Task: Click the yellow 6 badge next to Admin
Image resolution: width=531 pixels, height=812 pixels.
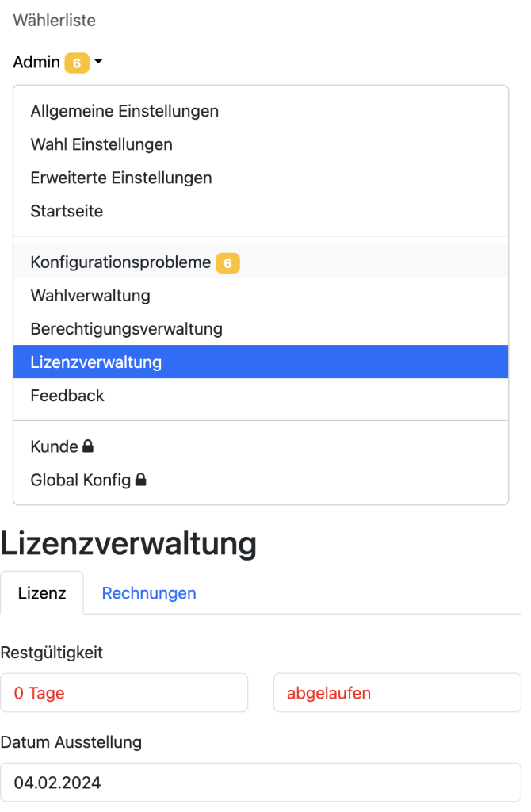Action: tap(77, 62)
